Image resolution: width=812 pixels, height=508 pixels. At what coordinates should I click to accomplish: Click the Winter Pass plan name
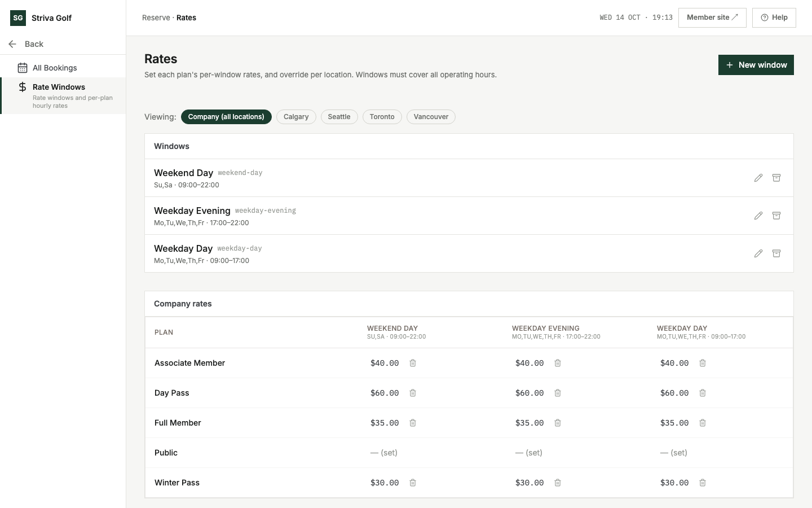177,483
